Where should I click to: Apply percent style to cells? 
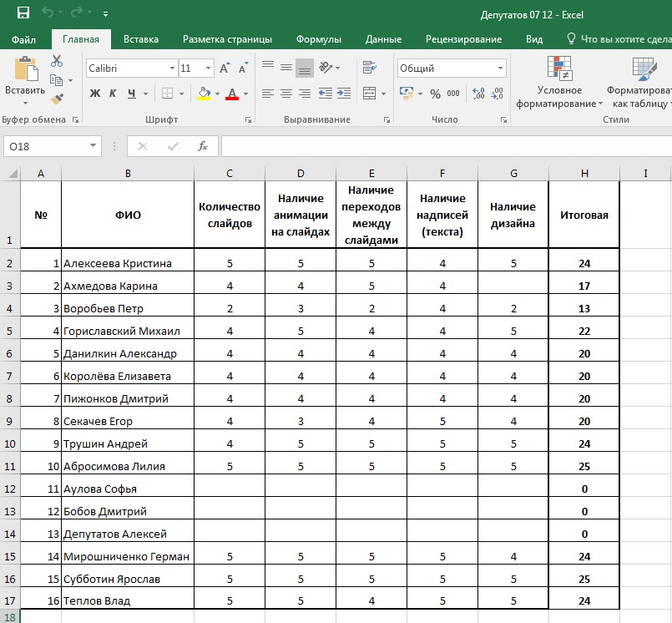coord(436,94)
